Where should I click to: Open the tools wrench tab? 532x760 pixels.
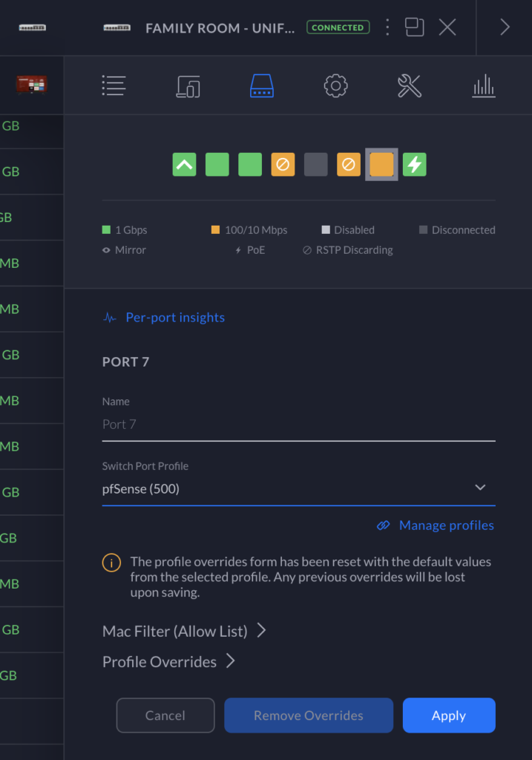(x=409, y=86)
